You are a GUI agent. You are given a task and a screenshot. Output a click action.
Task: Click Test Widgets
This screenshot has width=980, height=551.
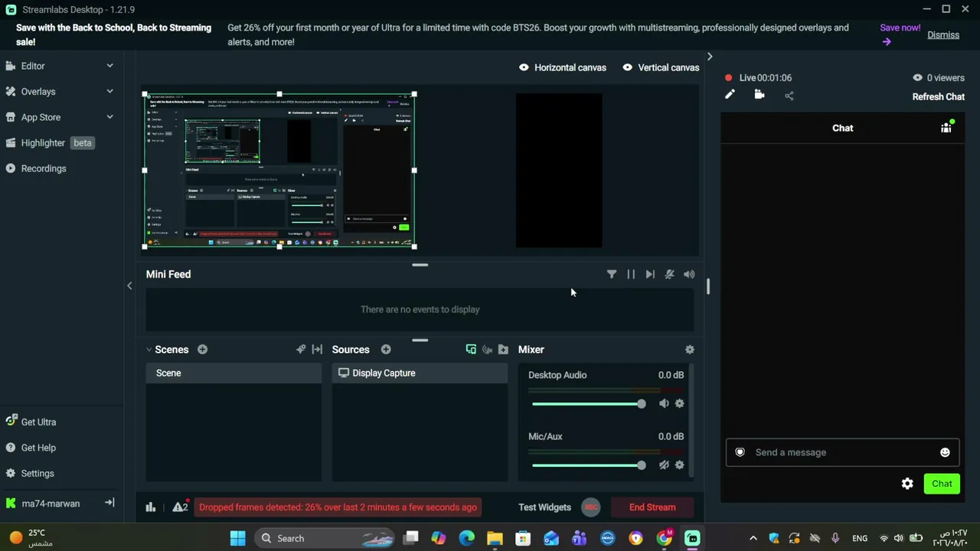(x=544, y=507)
